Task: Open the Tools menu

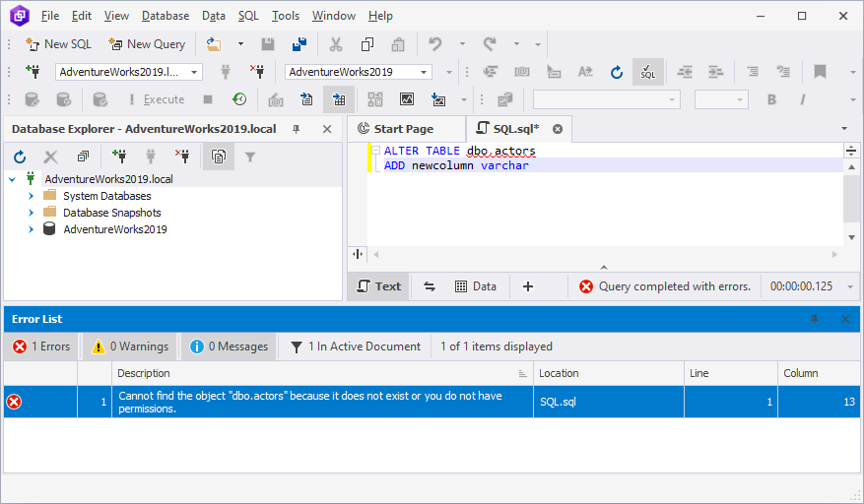Action: point(286,16)
